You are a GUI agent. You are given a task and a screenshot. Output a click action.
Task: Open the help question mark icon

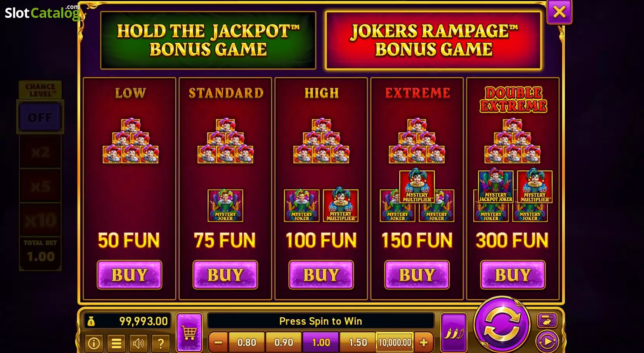161,343
